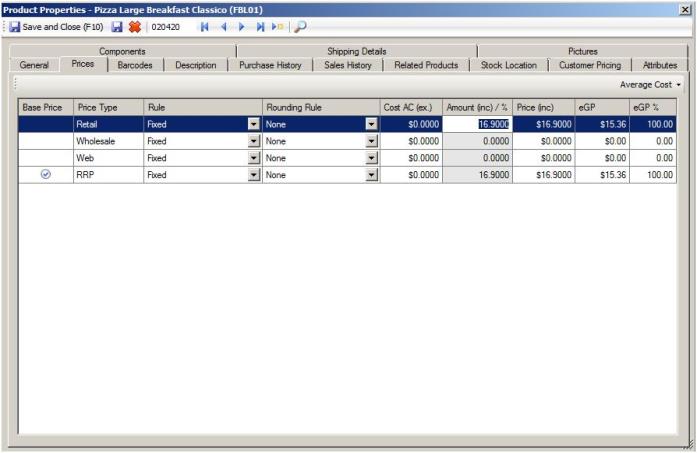Open the Average Cost dropdown
The width and height of the screenshot is (697, 453).
[x=651, y=85]
